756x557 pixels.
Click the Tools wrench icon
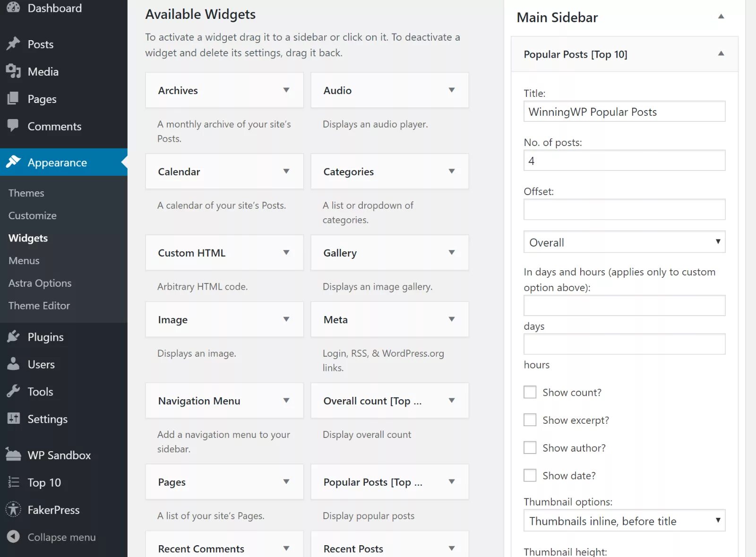13,391
